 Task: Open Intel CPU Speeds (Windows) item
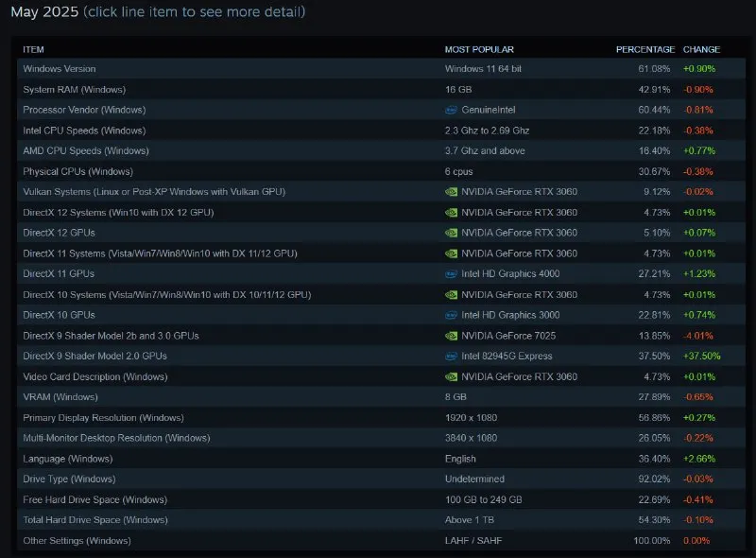click(381, 131)
